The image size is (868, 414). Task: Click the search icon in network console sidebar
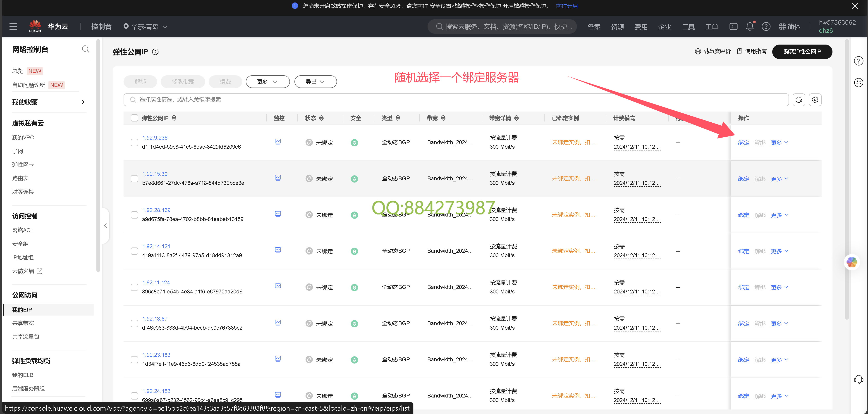pyautogui.click(x=86, y=49)
